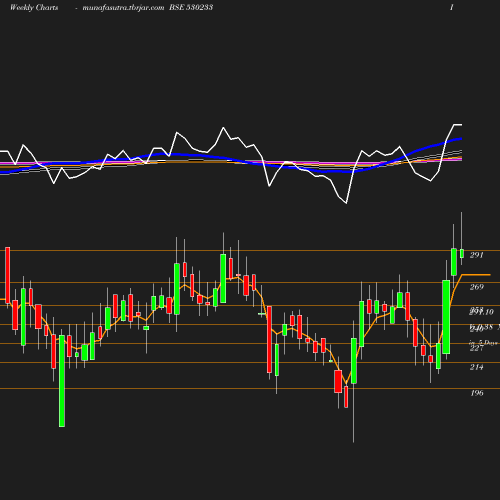The height and width of the screenshot is (500, 500).
Task: Click the 227 price axis label
Action: [x=476, y=348]
